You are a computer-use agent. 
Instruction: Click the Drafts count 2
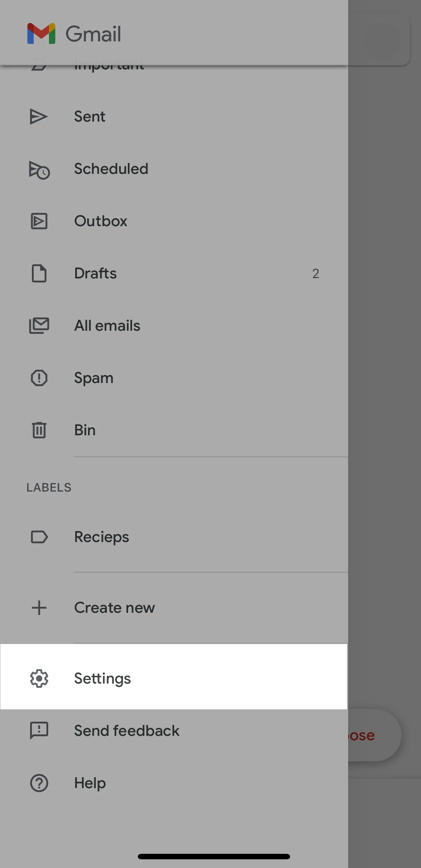pos(315,274)
